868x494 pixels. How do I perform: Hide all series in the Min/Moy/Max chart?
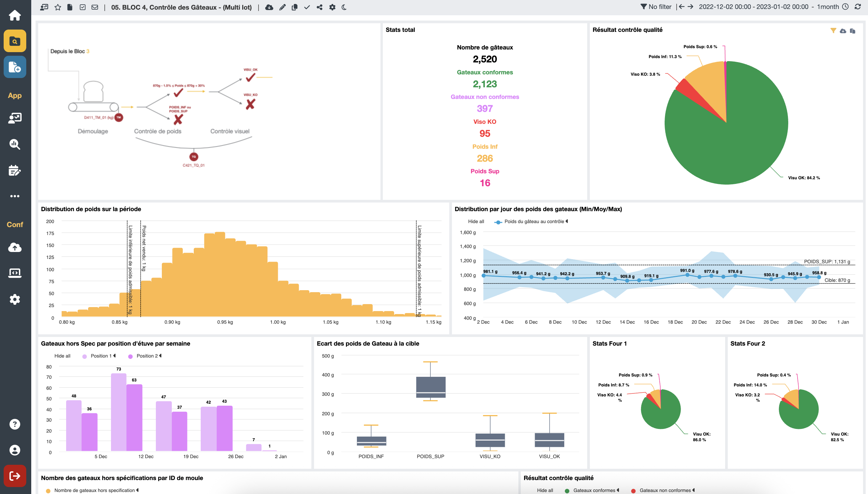point(476,221)
